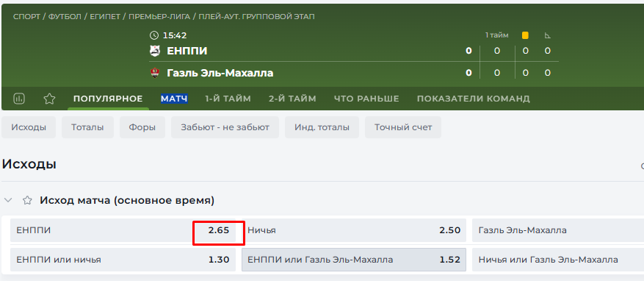644x281 pixels.
Task: Switch to the МАТЧ tab
Action: (174, 99)
